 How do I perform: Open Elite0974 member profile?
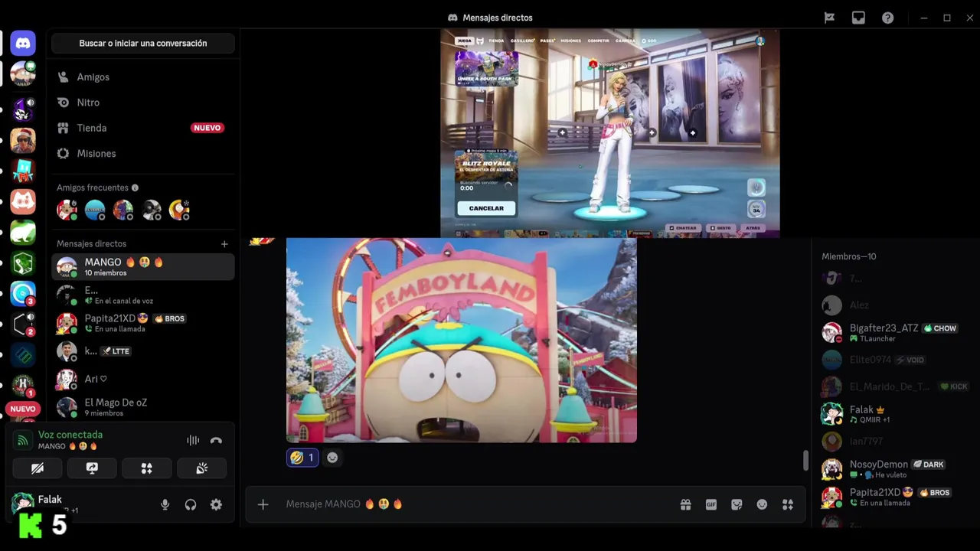tap(892, 360)
